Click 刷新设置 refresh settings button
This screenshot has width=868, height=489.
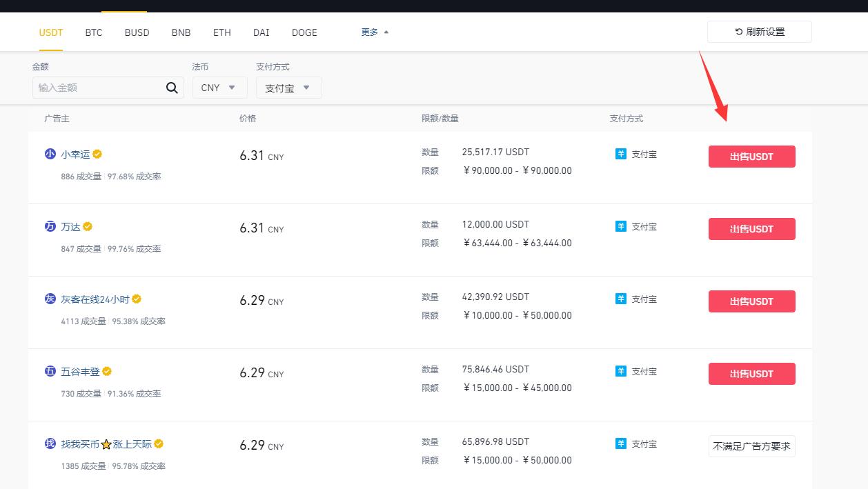759,32
